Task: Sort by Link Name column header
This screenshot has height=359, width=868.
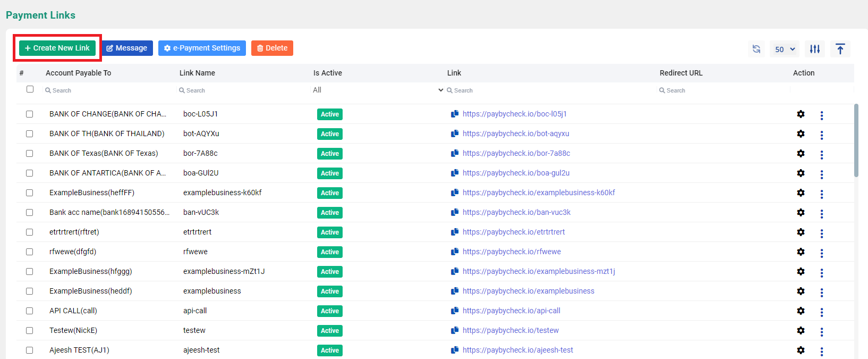Action: 197,73
